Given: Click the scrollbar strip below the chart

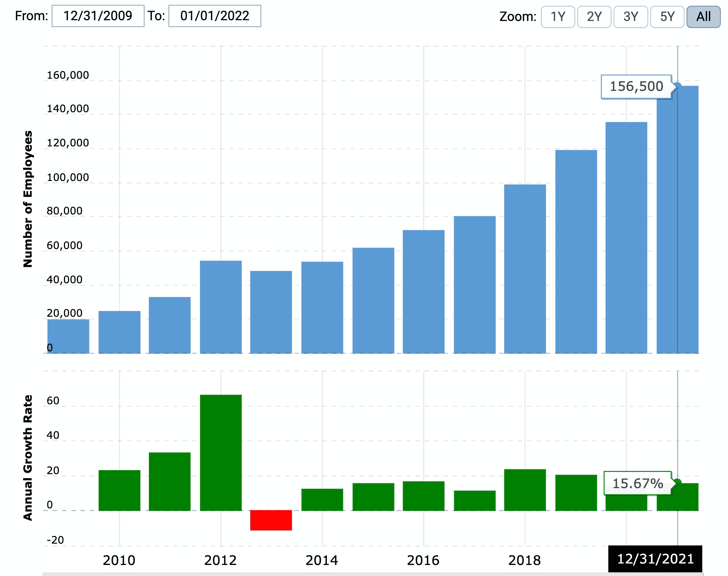Looking at the screenshot, I should [x=368, y=574].
